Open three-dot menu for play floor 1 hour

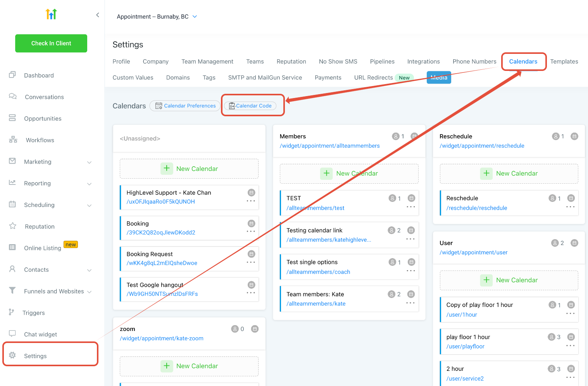[x=571, y=346]
